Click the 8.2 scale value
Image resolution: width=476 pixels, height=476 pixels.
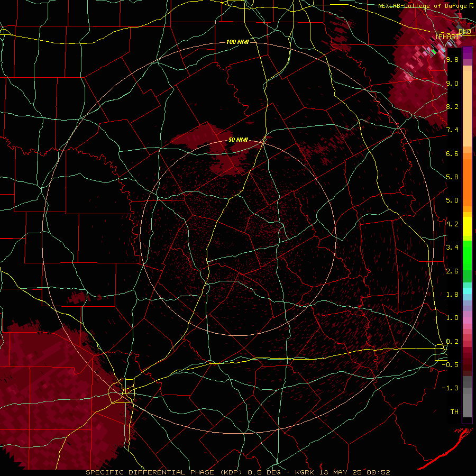click(452, 106)
